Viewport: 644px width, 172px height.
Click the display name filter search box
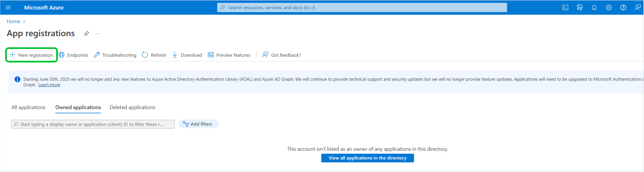tap(93, 124)
